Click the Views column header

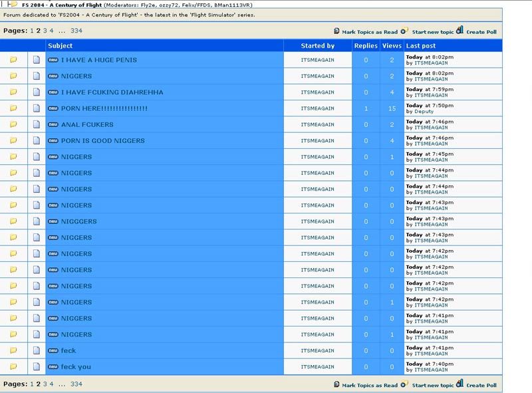[x=392, y=46]
